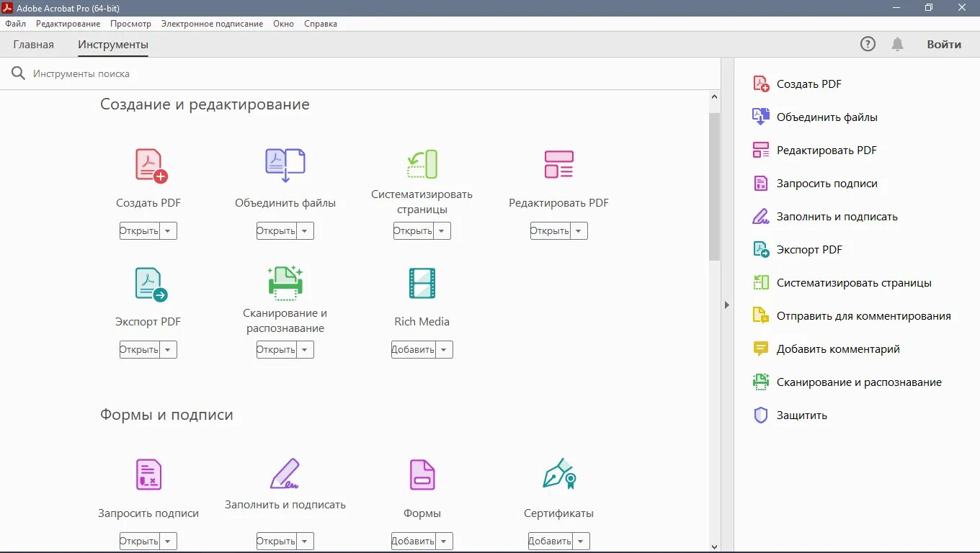Click the Войти button
The height and width of the screenshot is (553, 980).
(944, 44)
